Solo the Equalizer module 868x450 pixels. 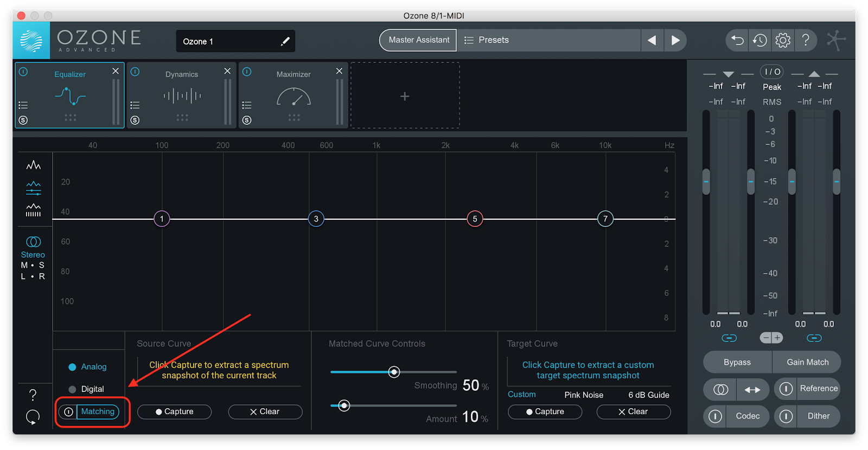point(23,121)
